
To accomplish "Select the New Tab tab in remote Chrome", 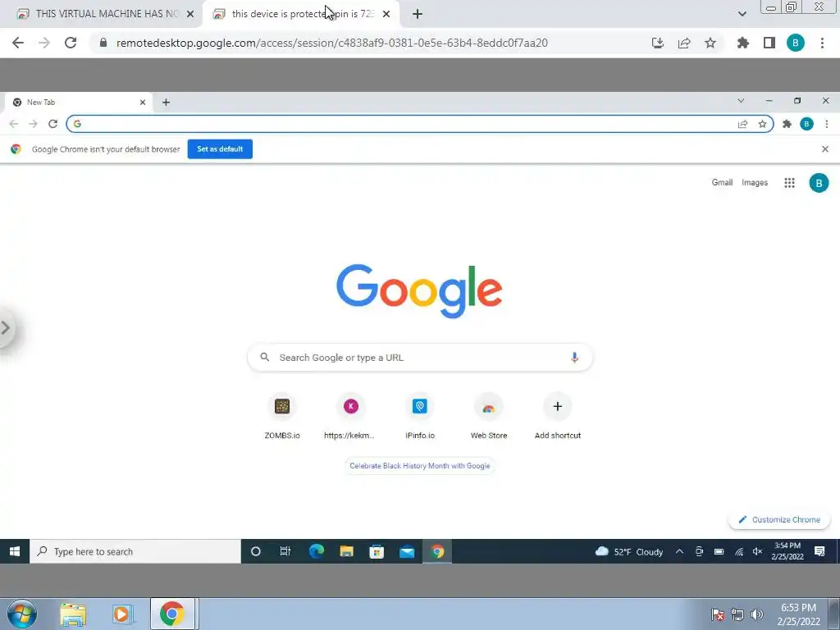I will (x=80, y=103).
